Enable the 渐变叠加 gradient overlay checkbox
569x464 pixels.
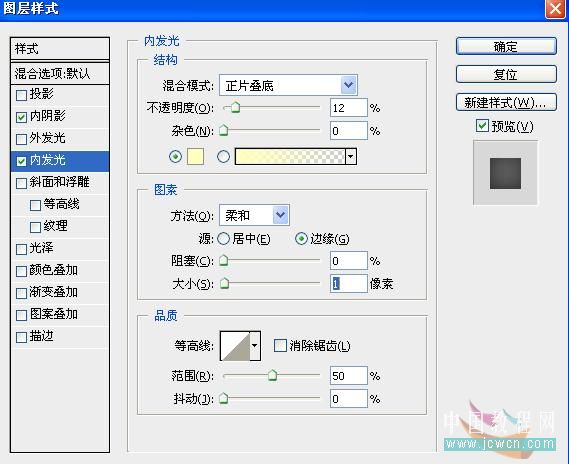point(21,293)
